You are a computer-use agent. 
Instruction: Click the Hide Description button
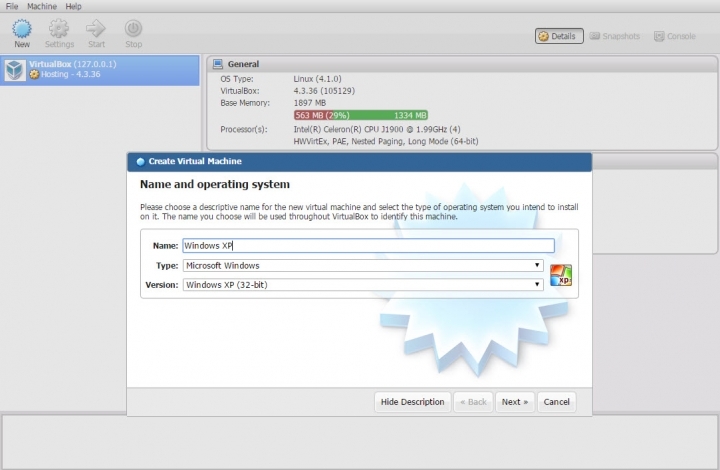coord(412,402)
